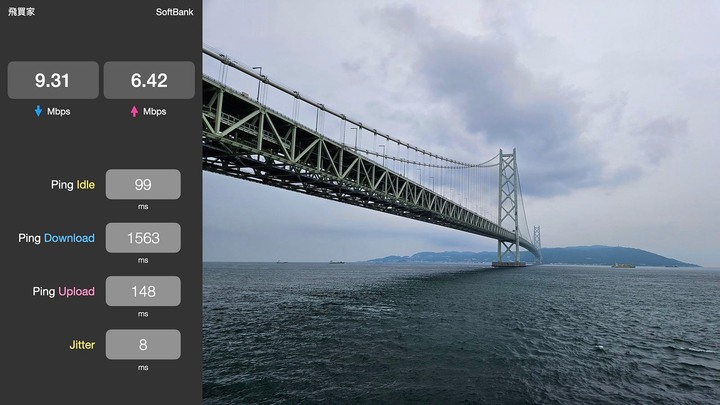Click the bridge photo
The height and width of the screenshot is (405, 720).
[x=461, y=202]
